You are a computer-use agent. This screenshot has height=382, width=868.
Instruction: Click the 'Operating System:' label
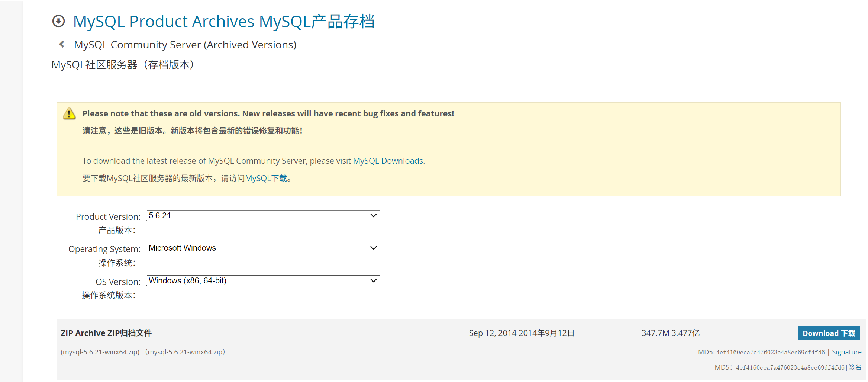pos(104,249)
